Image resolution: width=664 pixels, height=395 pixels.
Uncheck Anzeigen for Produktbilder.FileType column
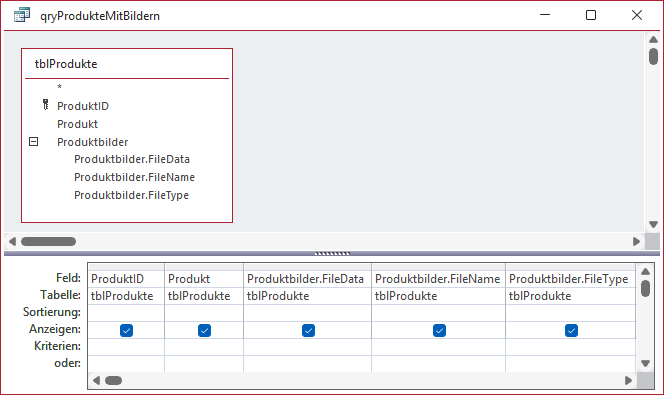point(571,330)
